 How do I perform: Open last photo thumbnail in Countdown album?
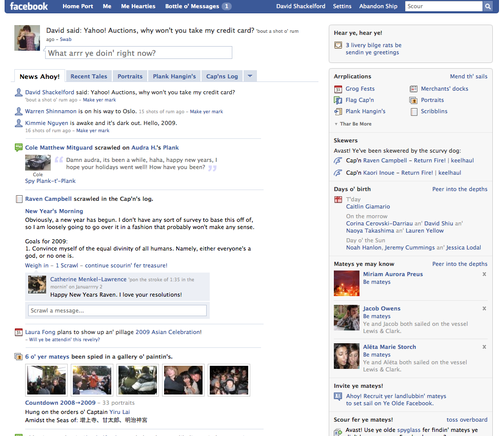(229, 380)
